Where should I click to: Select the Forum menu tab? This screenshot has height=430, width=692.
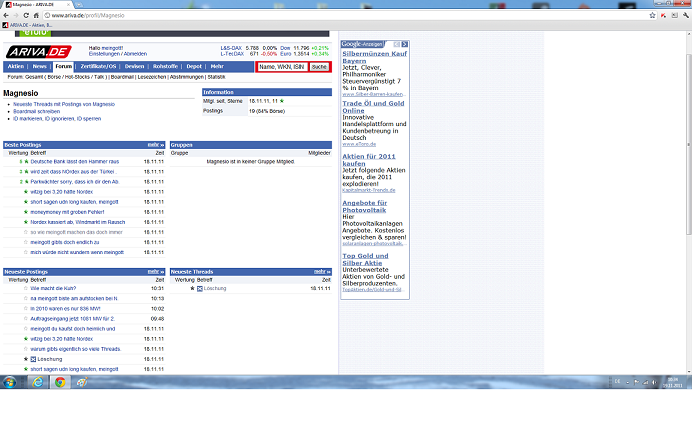64,66
